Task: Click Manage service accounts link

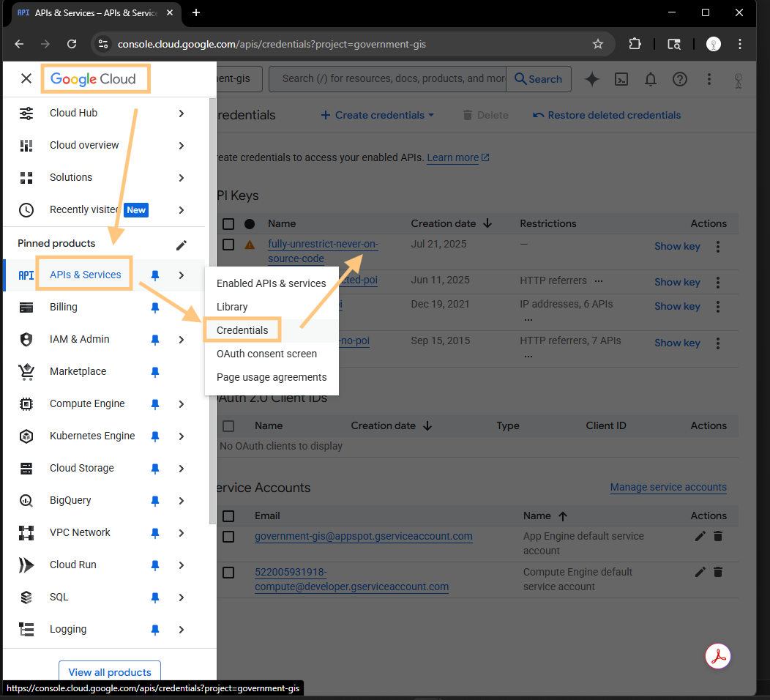Action: (668, 488)
